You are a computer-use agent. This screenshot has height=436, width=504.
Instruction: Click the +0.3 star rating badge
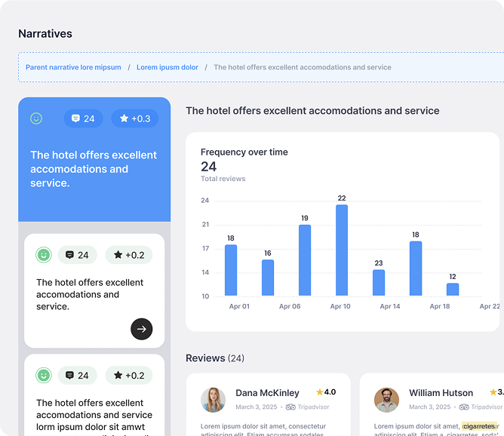point(134,118)
